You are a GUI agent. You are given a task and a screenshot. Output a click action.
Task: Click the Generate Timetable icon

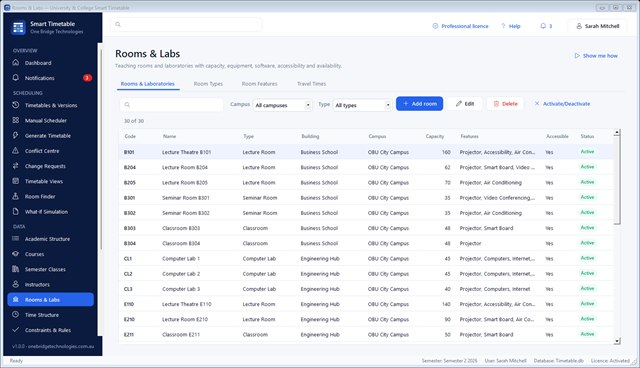click(x=16, y=135)
